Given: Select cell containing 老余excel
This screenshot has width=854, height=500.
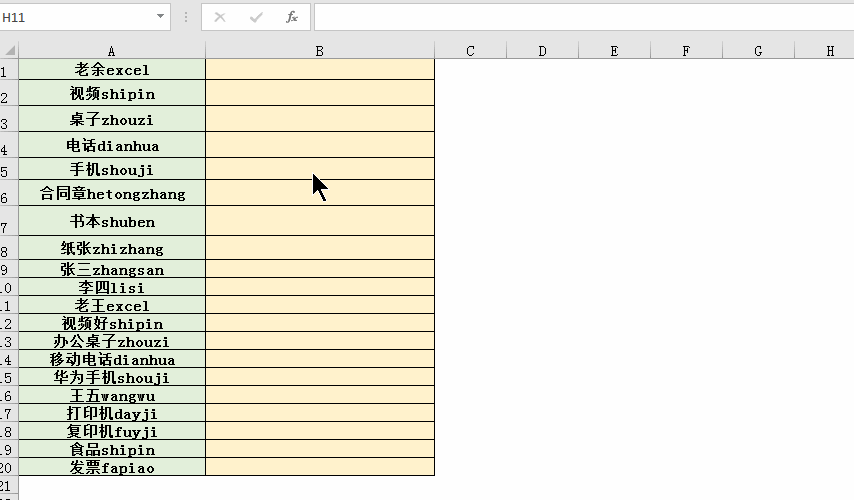Looking at the screenshot, I should tap(112, 69).
